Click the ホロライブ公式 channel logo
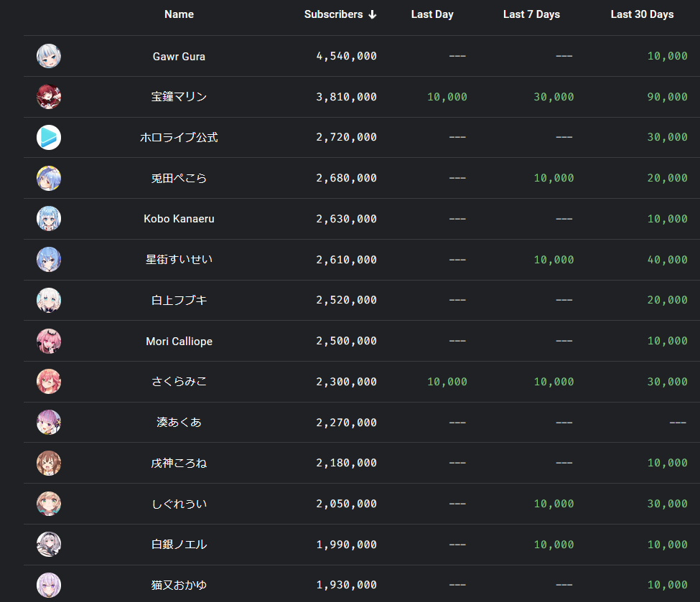 coord(49,137)
